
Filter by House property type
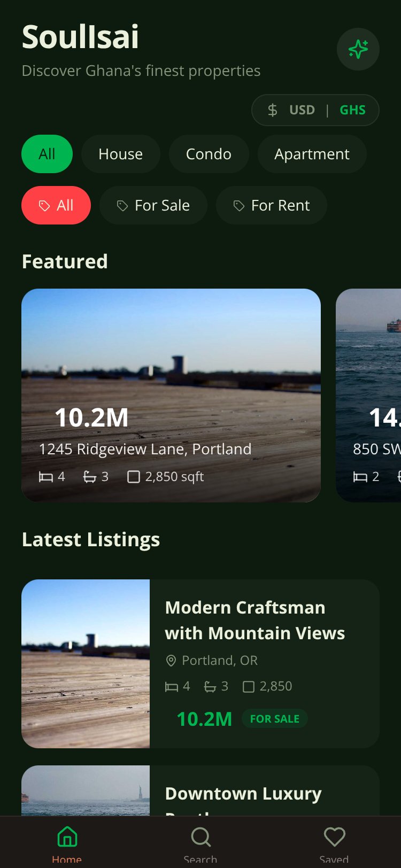[x=121, y=154]
